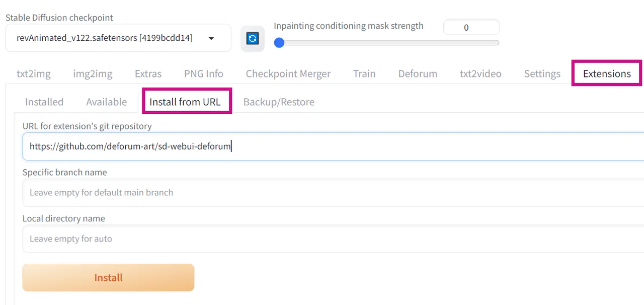644x305 pixels.
Task: Click the blue refresh checkpoints icon
Action: (x=253, y=38)
